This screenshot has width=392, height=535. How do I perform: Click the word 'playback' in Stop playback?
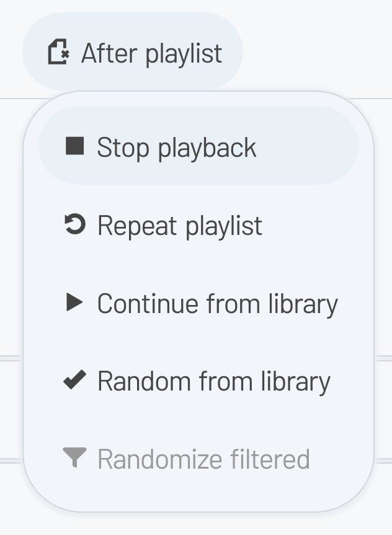(x=207, y=148)
